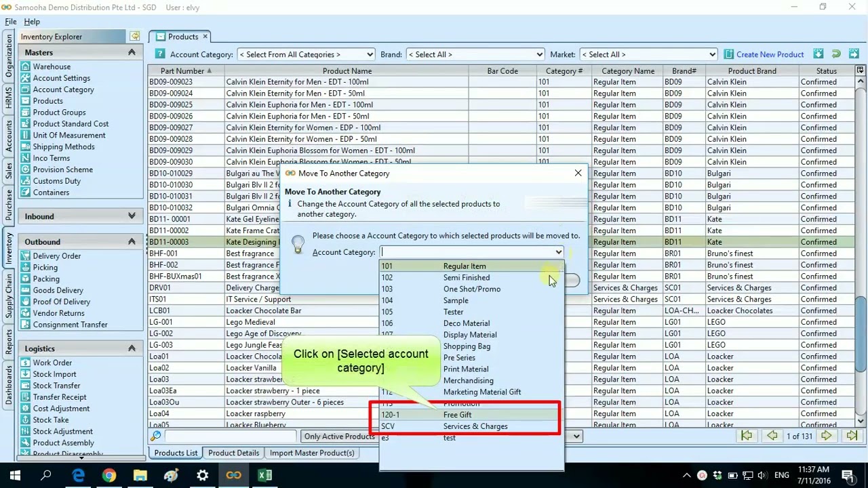The height and width of the screenshot is (488, 868).
Task: Click the Inco Terms icon
Action: pyautogui.click(x=25, y=159)
